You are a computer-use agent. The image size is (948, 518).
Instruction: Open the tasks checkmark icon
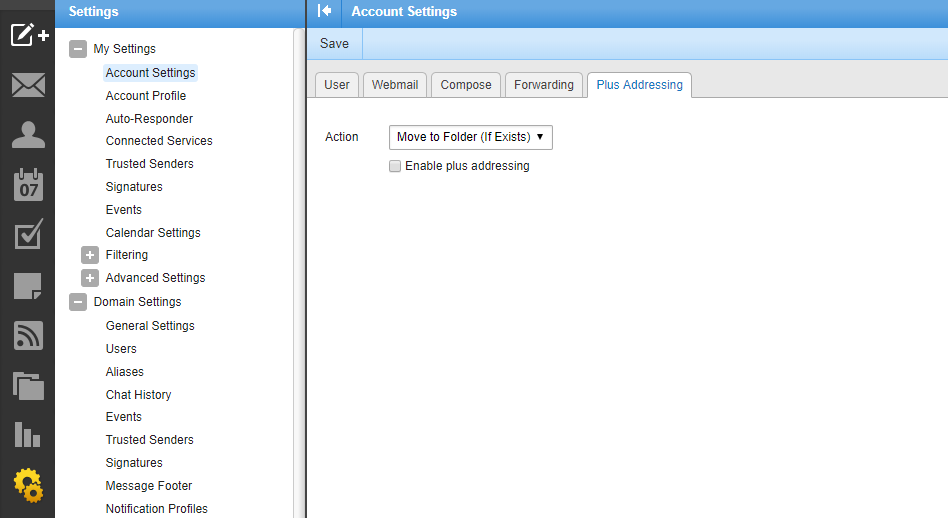tap(28, 235)
